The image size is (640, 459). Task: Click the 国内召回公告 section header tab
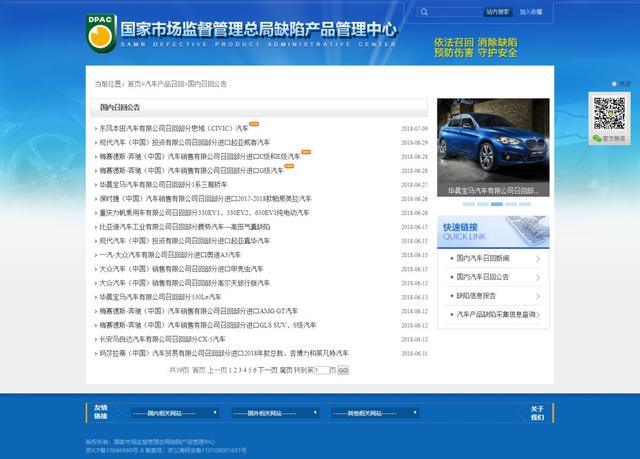120,108
